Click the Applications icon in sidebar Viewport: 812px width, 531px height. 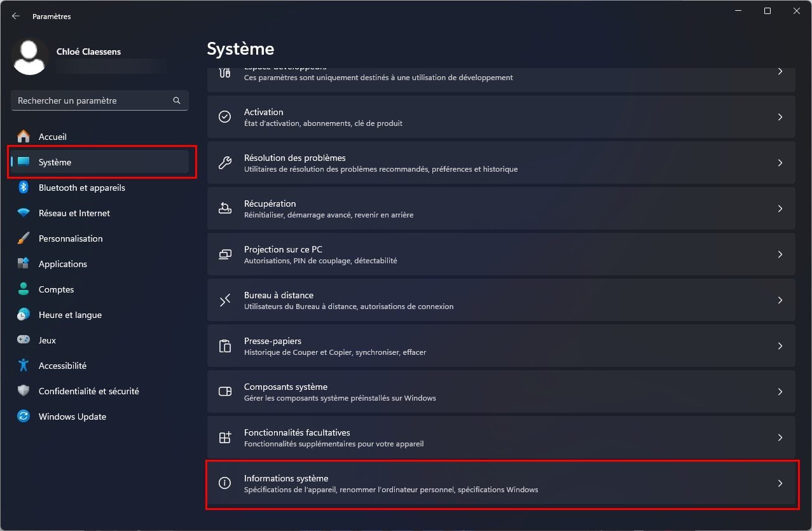tap(24, 264)
